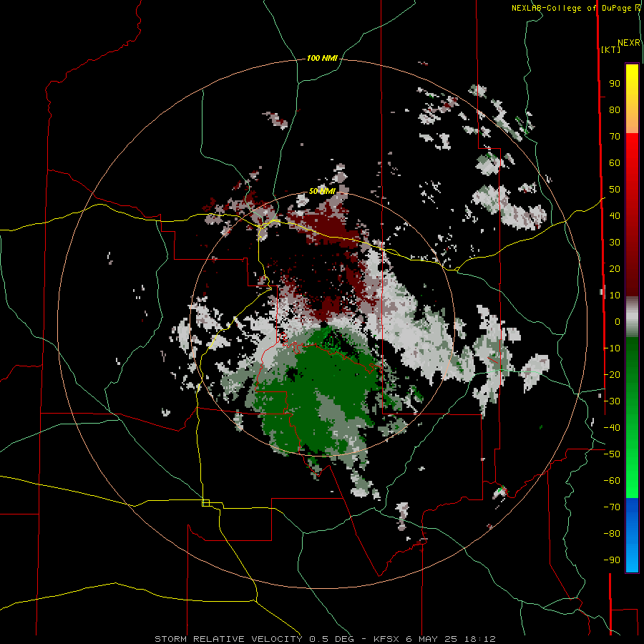The width and height of the screenshot is (644, 644).
Task: Select the 0 value on the velocity scale
Action: coord(618,322)
